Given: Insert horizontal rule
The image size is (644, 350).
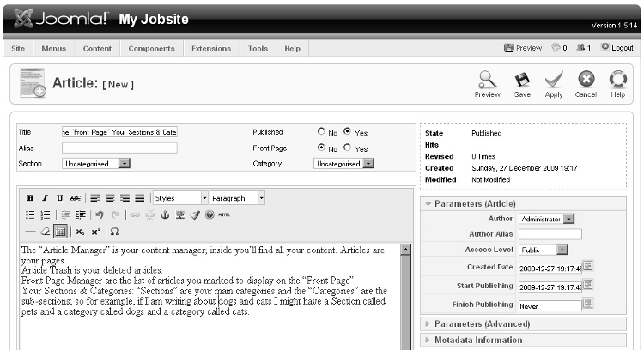Looking at the screenshot, I should pos(30,232).
